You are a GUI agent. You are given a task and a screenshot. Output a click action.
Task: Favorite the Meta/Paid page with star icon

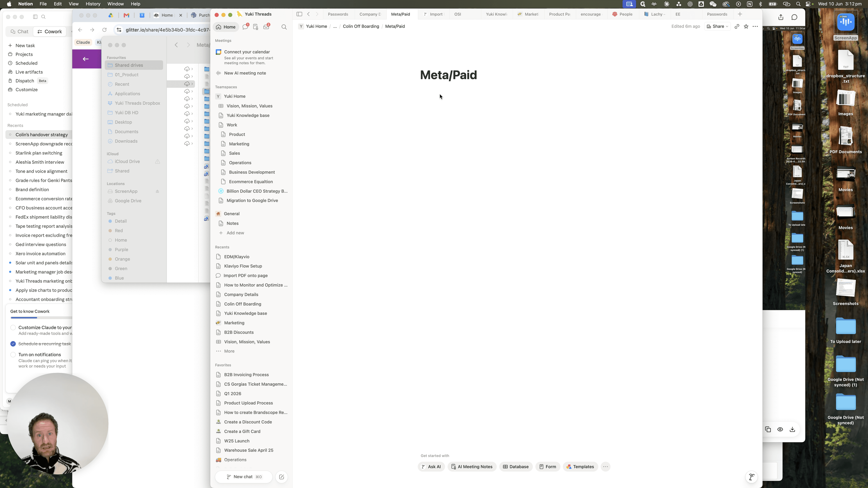[746, 26]
